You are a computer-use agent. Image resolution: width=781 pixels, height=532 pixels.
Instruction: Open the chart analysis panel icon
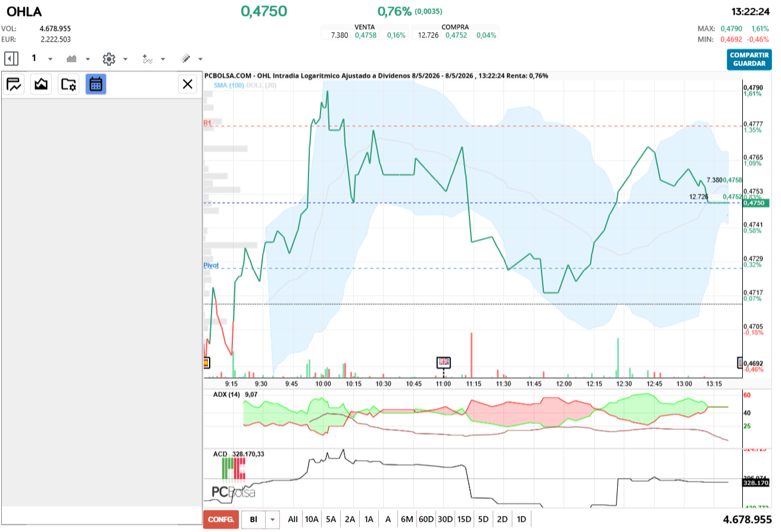pyautogui.click(x=14, y=85)
